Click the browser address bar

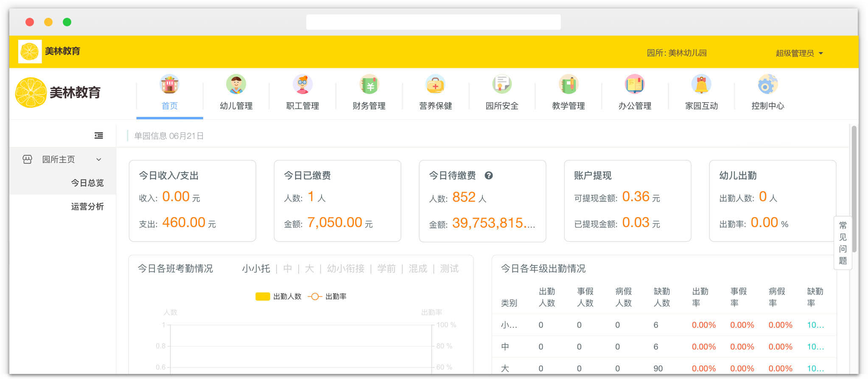point(433,22)
